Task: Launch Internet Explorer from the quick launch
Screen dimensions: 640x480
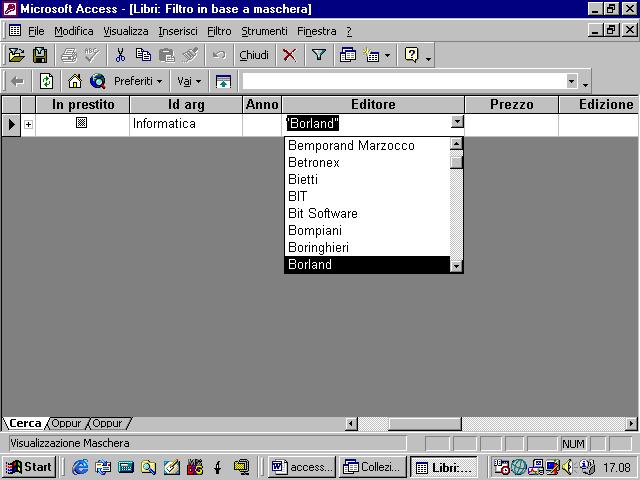Action: coord(80,467)
